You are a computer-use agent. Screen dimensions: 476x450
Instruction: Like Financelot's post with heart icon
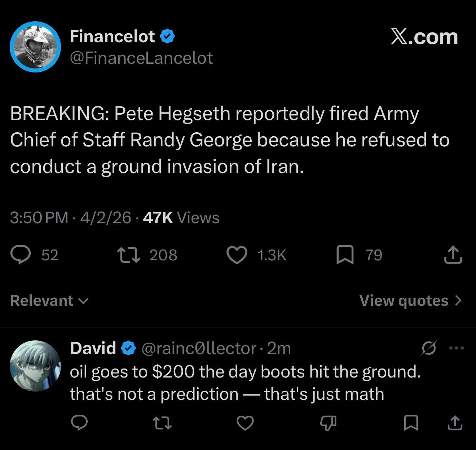coord(237,255)
